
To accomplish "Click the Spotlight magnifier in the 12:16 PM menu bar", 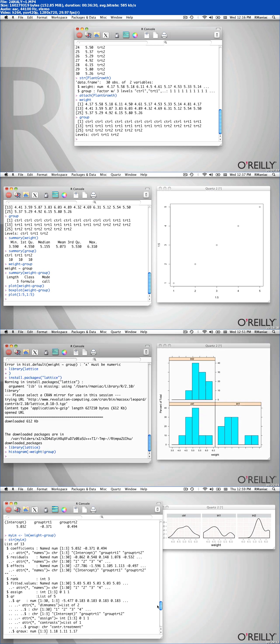I will [274, 17].
